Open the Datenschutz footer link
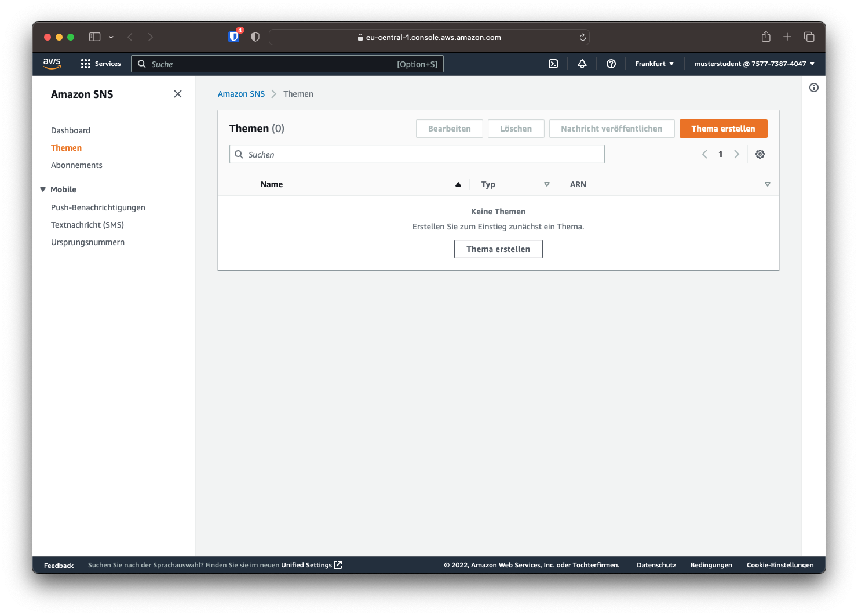 pos(656,565)
